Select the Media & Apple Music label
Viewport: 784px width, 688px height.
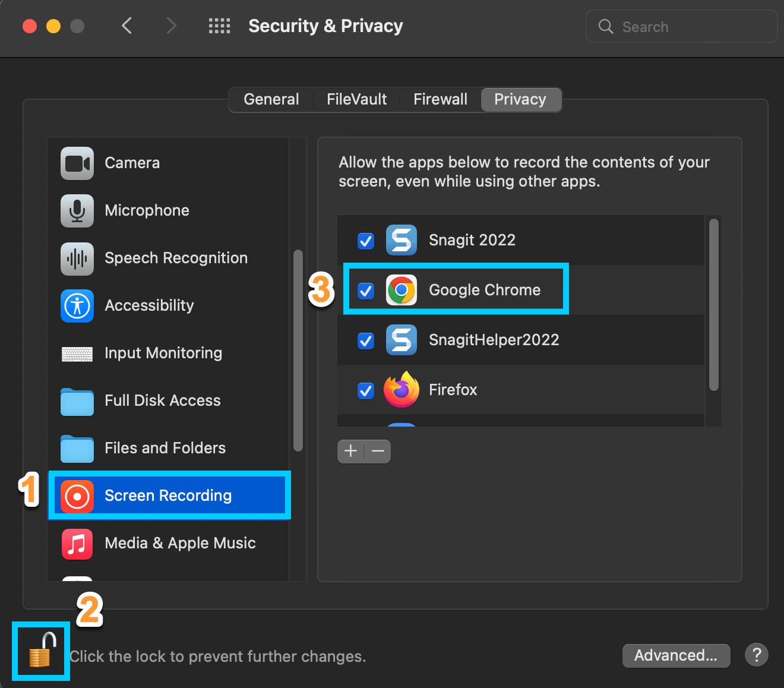tap(181, 543)
